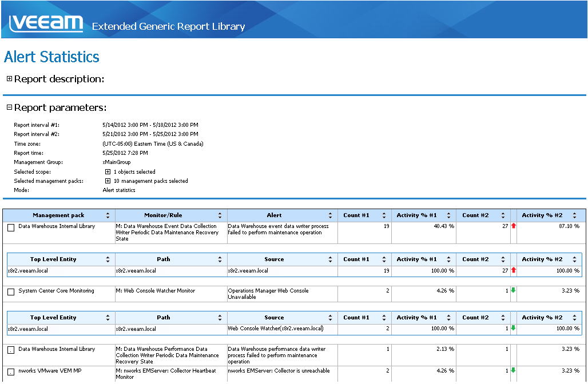Click the 'Extended Generic Report Library' banner text
Viewport: 588px width, 384px height.
168,27
